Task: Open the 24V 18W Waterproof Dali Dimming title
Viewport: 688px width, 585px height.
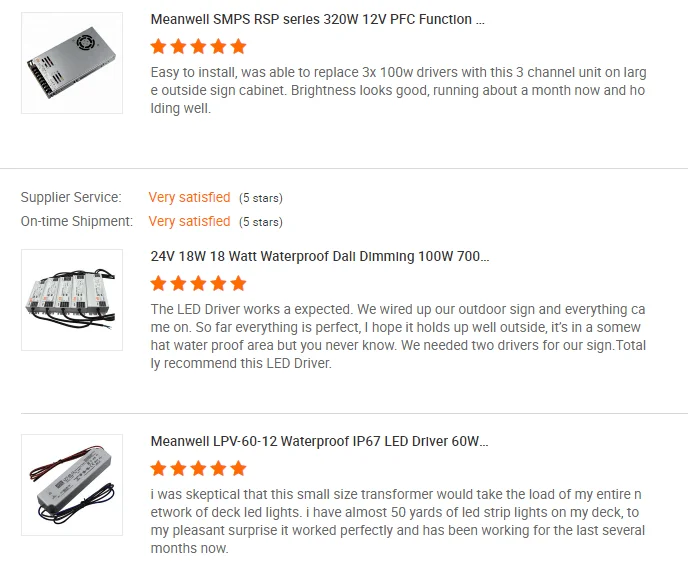Action: click(x=320, y=256)
